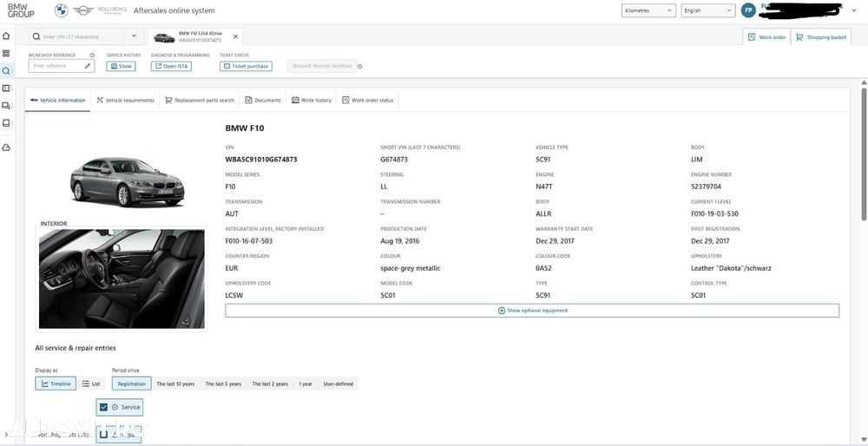Screen dimensions: 868x446
Task: Click the colour code 0A52
Action: click(x=543, y=268)
